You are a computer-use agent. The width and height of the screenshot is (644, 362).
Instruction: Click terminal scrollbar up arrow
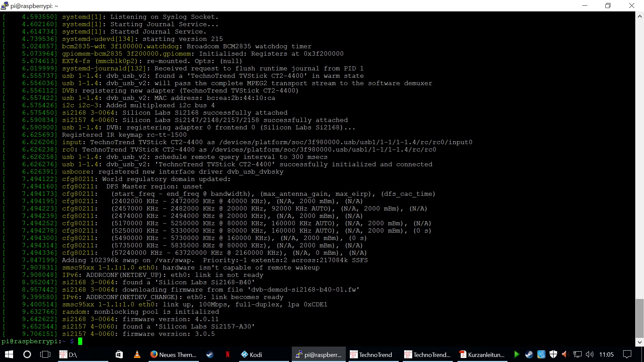tap(640, 16)
